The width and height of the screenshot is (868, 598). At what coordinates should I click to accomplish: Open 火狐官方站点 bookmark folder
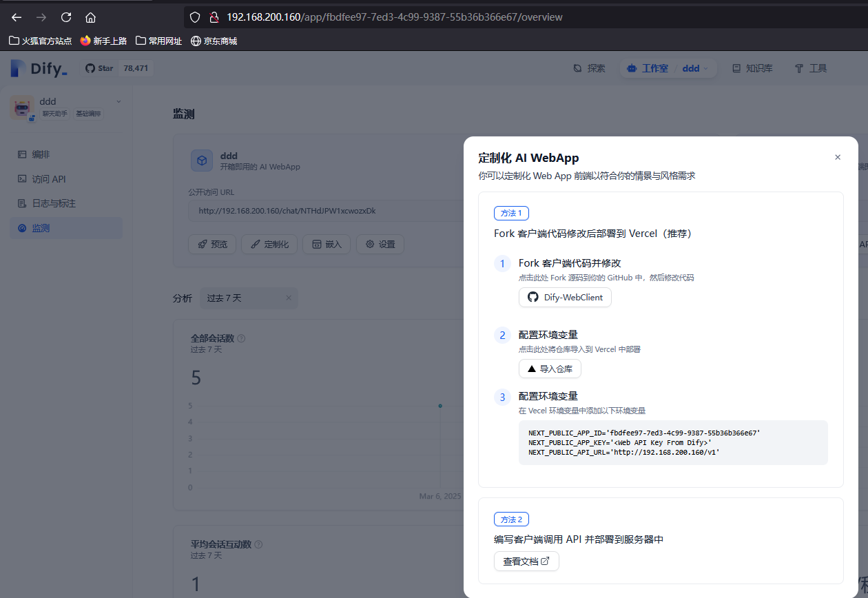[x=41, y=41]
